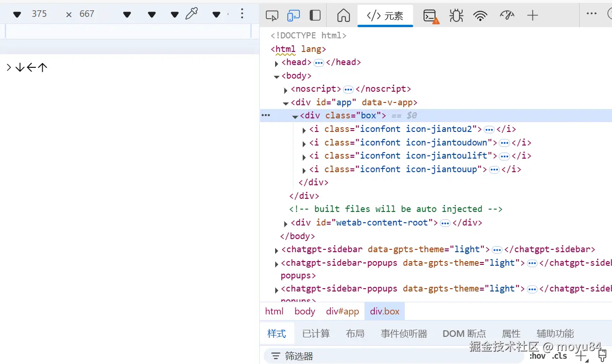Viewport: 612px width, 364px height.
Task: Open the 属性 tab
Action: pos(511,334)
